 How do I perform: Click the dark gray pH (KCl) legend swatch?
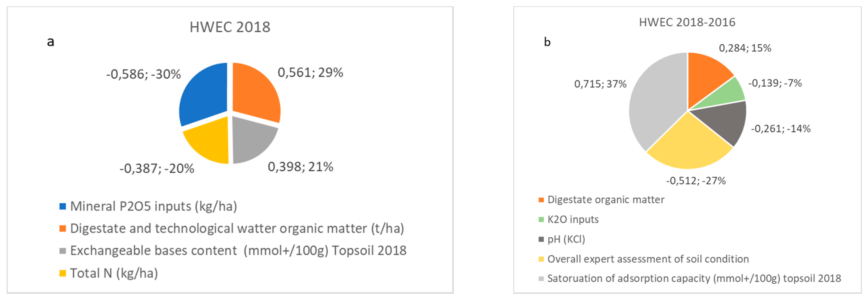541,239
